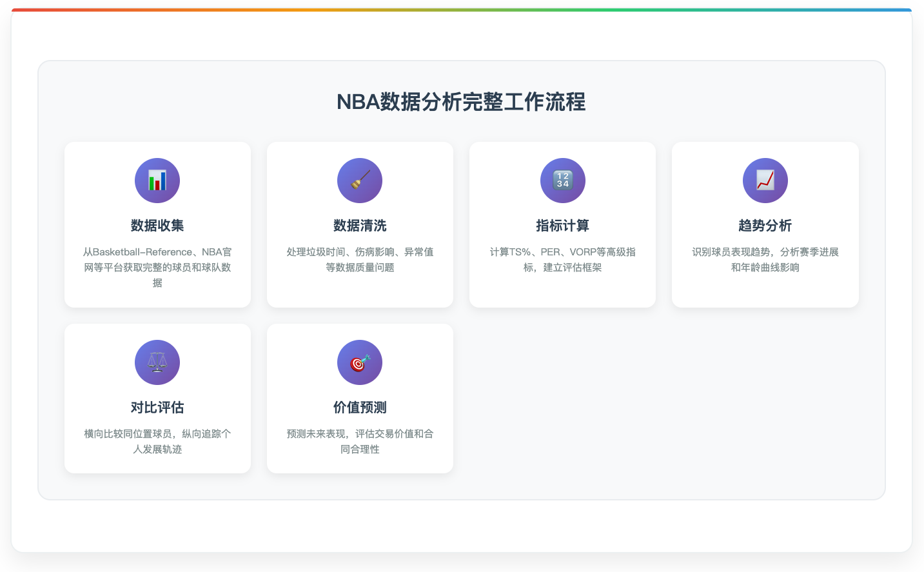Image resolution: width=924 pixels, height=572 pixels.
Task: Click the trend chart icon on 趋势分析 card
Action: tap(765, 181)
